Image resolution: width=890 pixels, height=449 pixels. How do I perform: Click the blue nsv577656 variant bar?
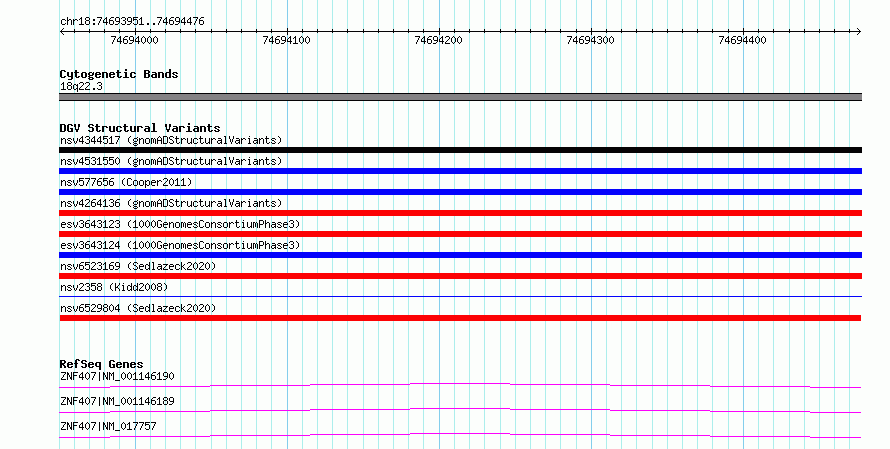click(x=460, y=192)
